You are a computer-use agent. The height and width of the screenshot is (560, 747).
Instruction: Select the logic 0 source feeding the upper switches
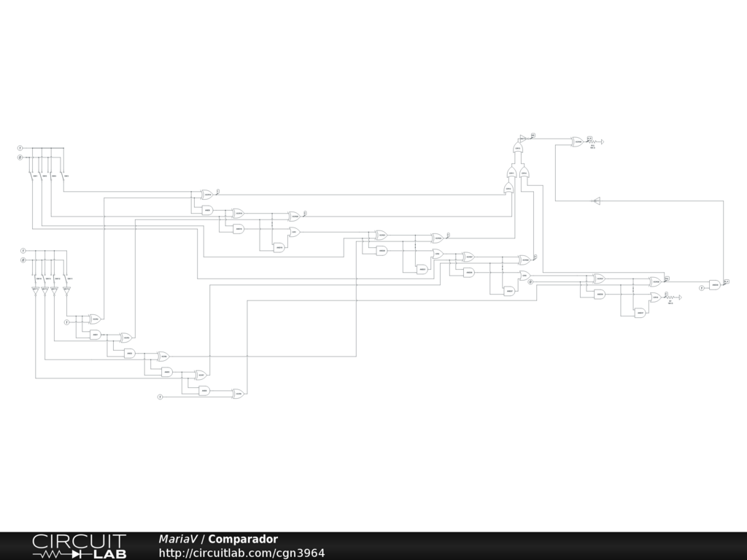pyautogui.click(x=20, y=157)
